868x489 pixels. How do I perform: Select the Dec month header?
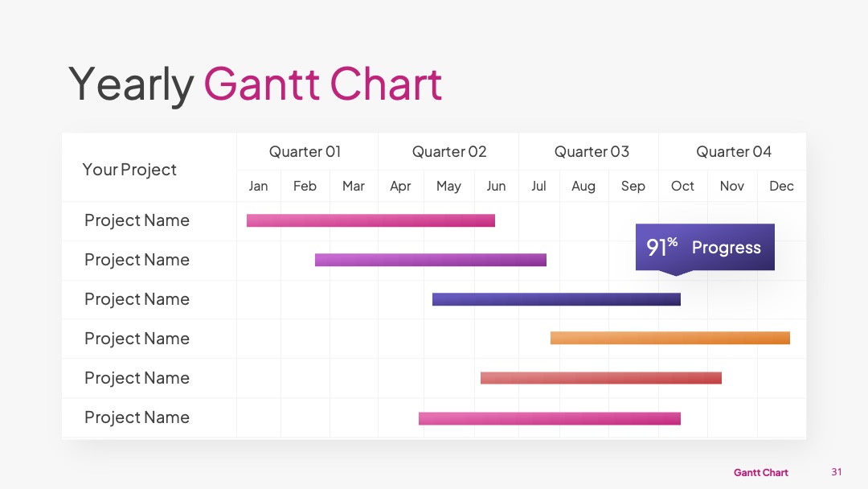click(x=782, y=186)
